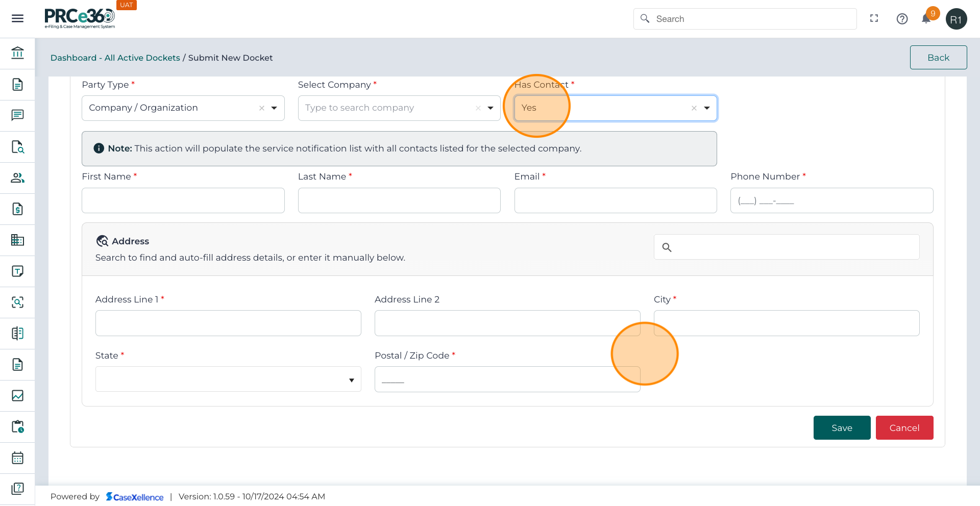
Task: Expand the Party Type dropdown
Action: point(274,108)
